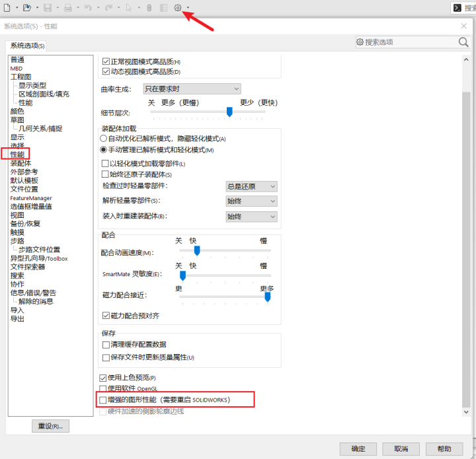Click the 细节层次 slider handle

click(229, 112)
